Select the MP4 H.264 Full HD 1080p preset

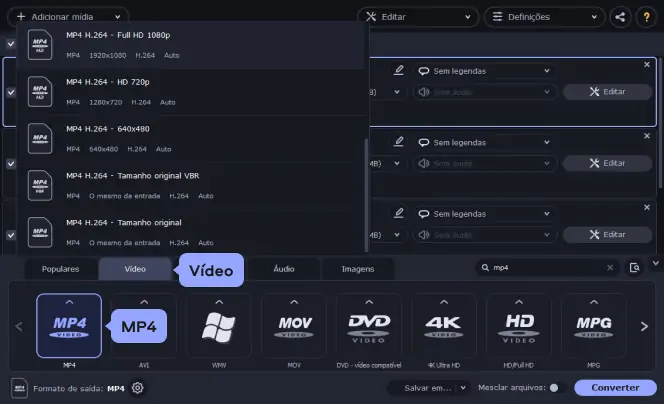point(191,45)
